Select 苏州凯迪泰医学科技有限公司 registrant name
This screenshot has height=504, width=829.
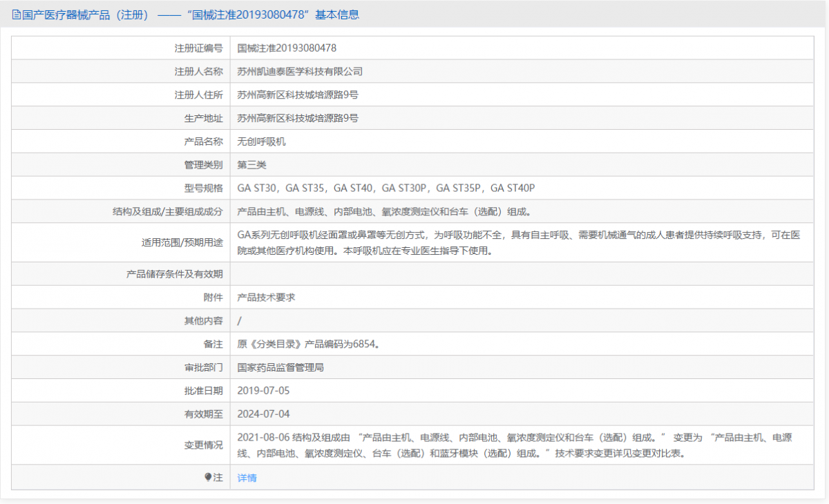[x=300, y=71]
